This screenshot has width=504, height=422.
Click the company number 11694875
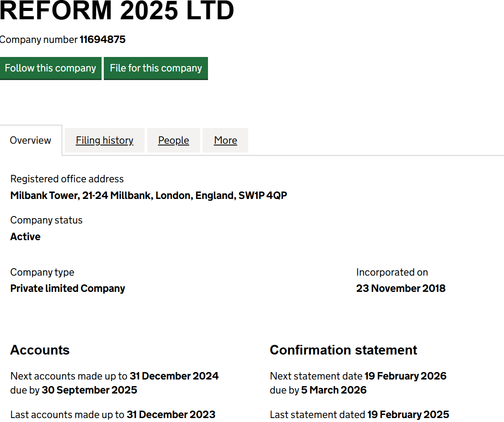[x=102, y=39]
